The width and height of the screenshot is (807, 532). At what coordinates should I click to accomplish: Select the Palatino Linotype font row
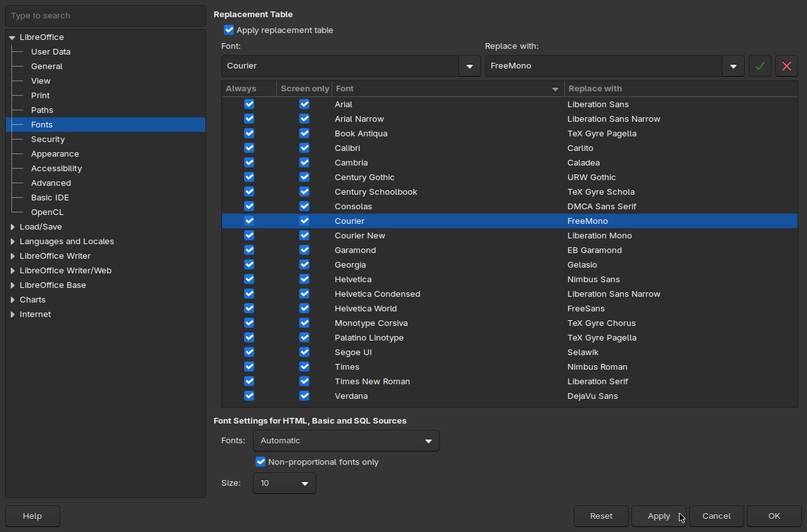tap(510, 338)
